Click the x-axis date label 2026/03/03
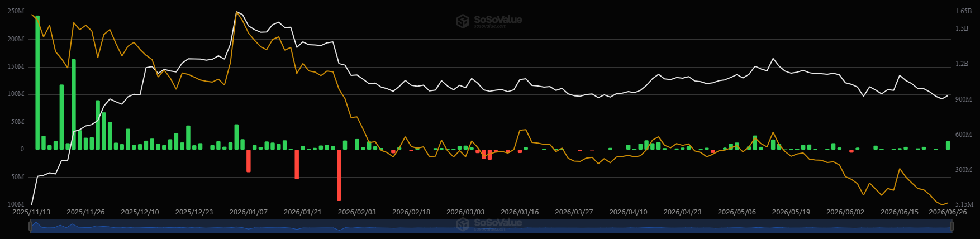The width and height of the screenshot is (980, 239). click(x=465, y=212)
